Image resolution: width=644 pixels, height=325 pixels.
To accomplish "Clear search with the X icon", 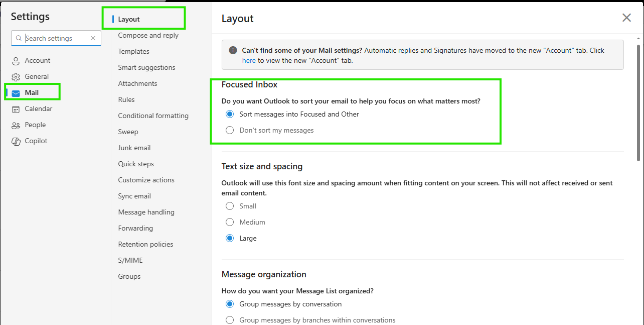I will click(x=93, y=38).
